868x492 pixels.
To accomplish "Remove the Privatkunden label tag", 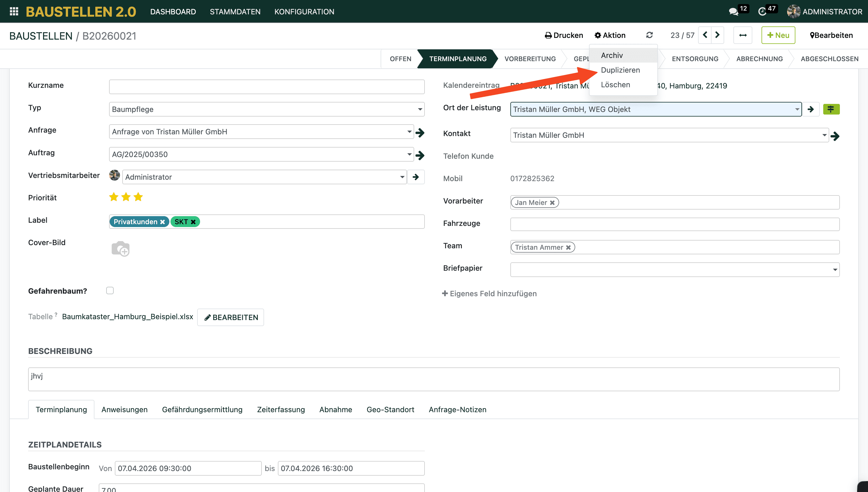I will [162, 222].
